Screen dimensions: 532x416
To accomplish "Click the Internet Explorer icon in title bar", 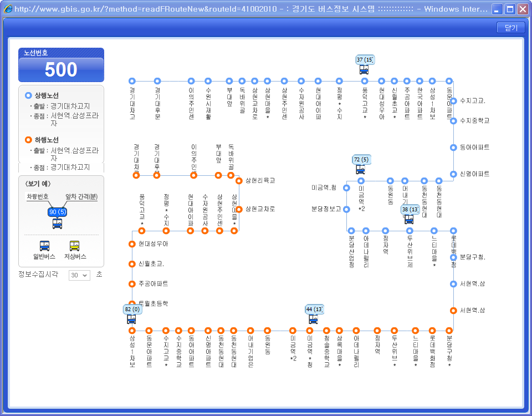I will (7, 9).
